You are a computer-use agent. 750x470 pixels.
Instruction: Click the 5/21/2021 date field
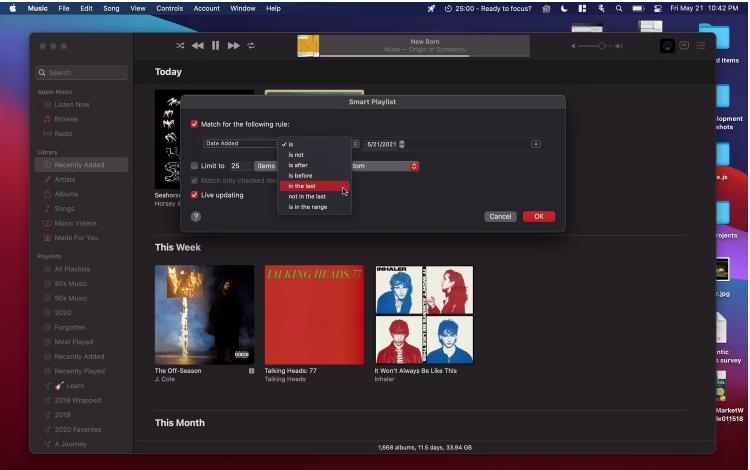tap(381, 144)
